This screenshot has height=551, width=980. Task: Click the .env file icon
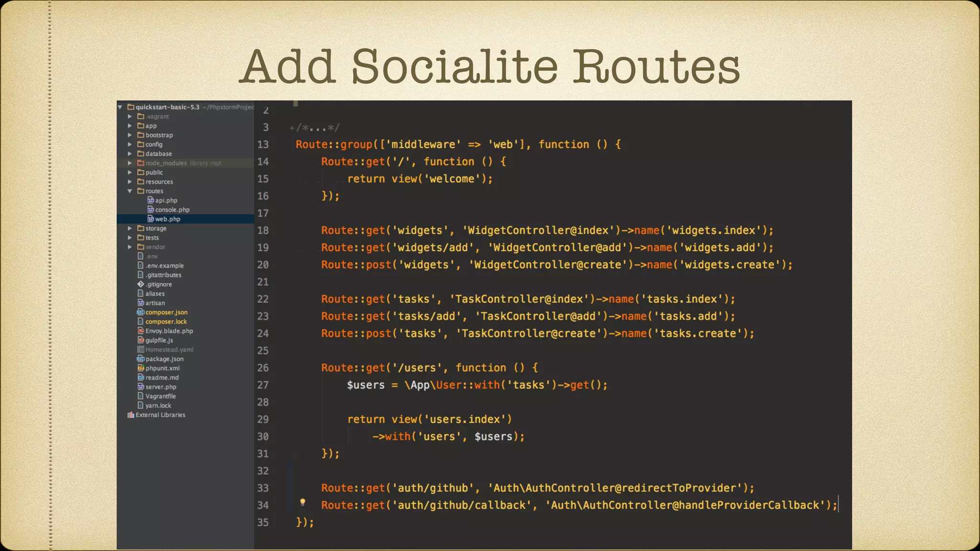pos(141,256)
